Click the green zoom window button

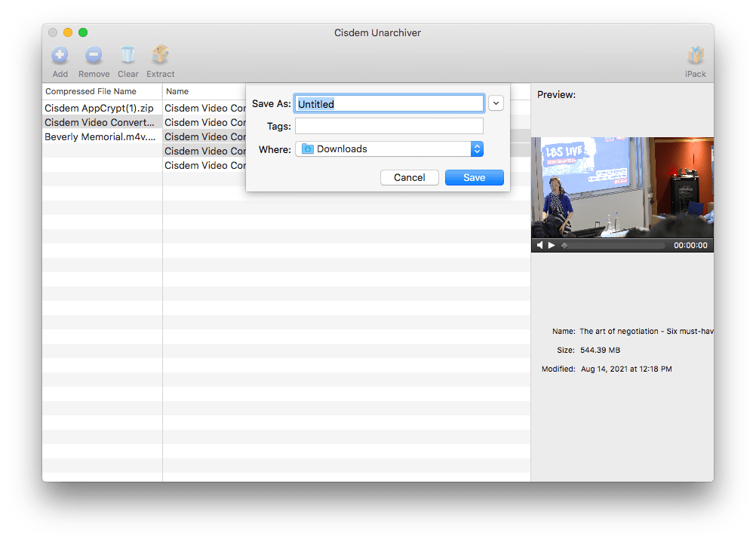pos(83,32)
